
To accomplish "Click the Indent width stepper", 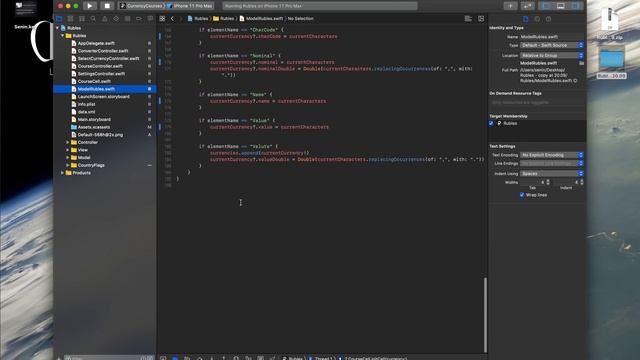I will [x=582, y=182].
